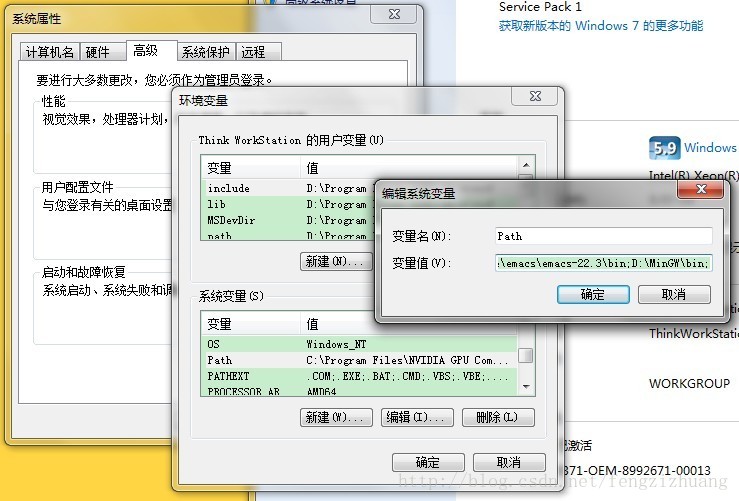This screenshot has width=739, height=501.
Task: Close the 环境变量 dialog
Action: (x=535, y=96)
